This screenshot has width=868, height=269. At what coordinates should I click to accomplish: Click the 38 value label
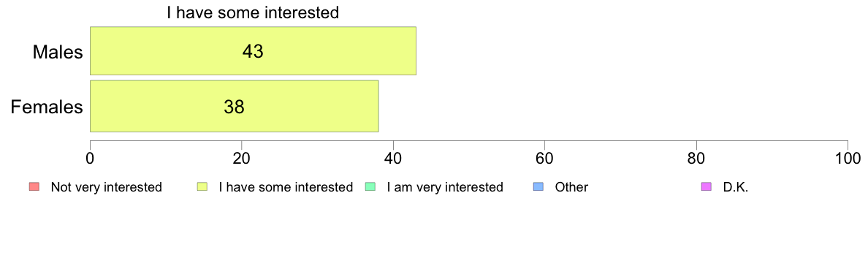pyautogui.click(x=234, y=107)
